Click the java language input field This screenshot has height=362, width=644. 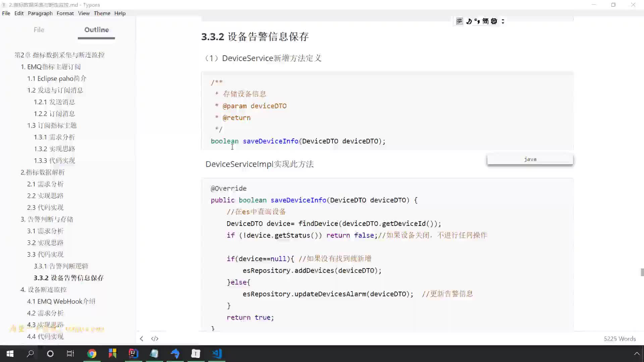pos(530,159)
